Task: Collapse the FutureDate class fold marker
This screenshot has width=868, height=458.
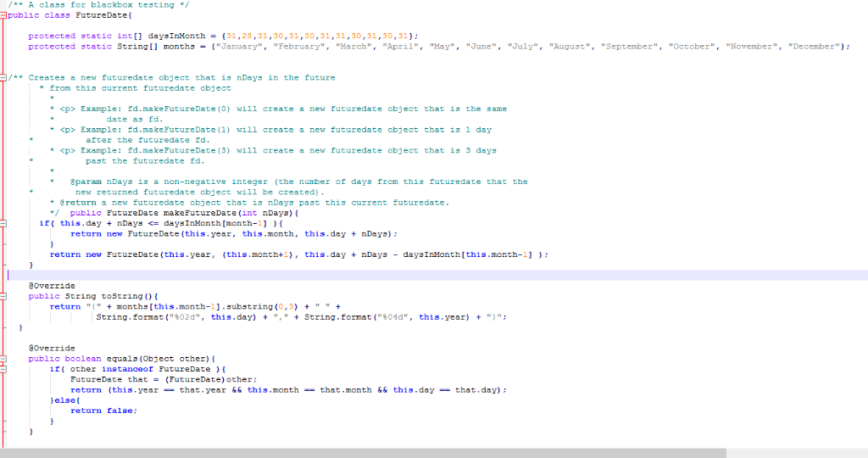Action: [x=3, y=15]
